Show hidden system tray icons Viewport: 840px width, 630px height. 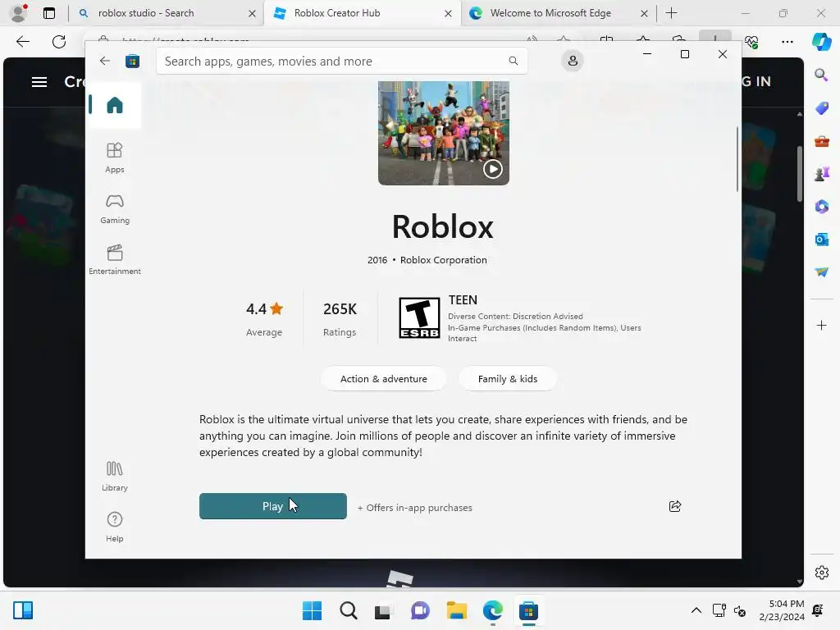[696, 610]
